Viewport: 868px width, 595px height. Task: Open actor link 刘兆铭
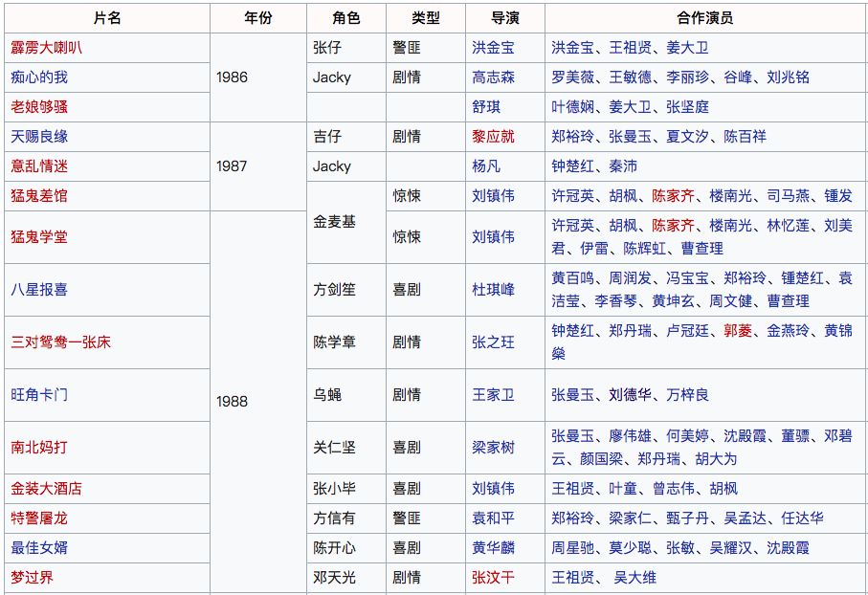click(x=788, y=77)
